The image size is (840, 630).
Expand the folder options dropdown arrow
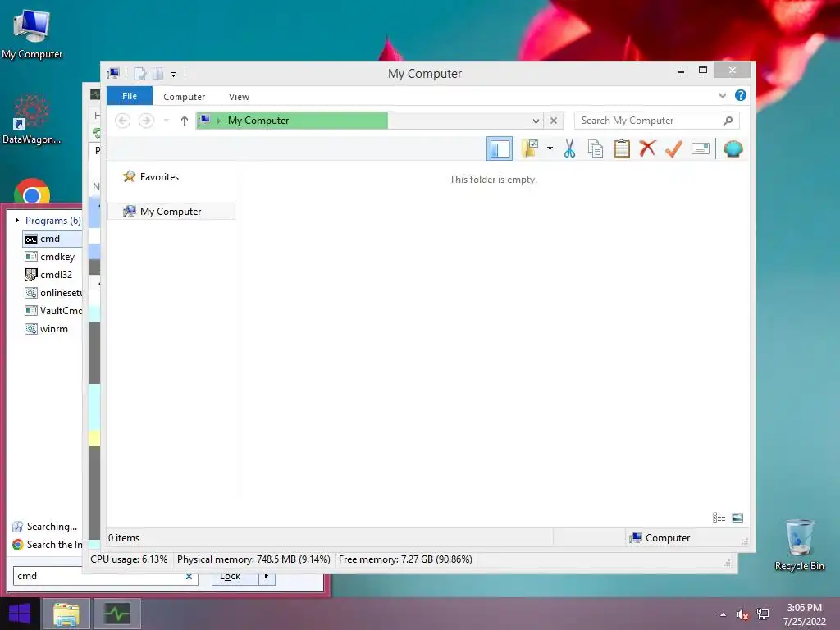point(550,148)
